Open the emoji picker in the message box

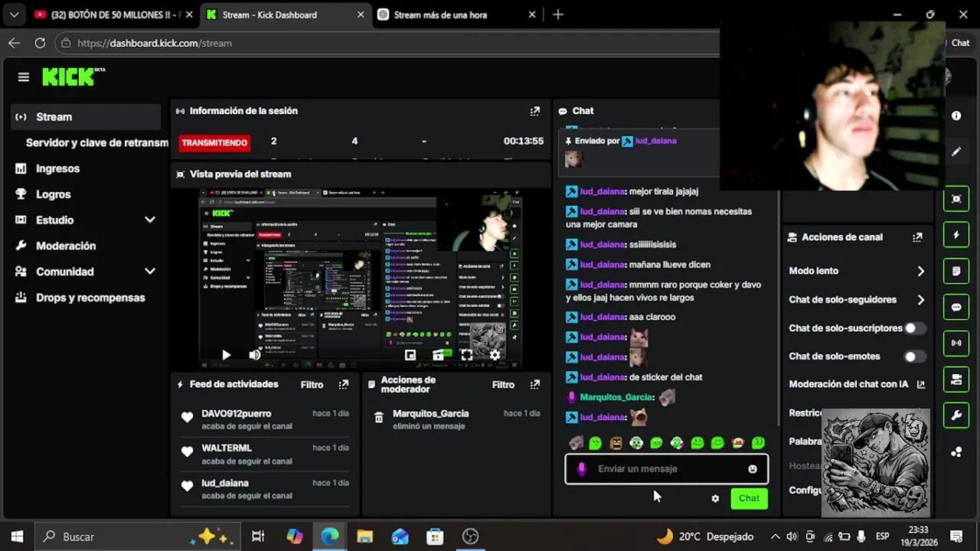(x=753, y=469)
